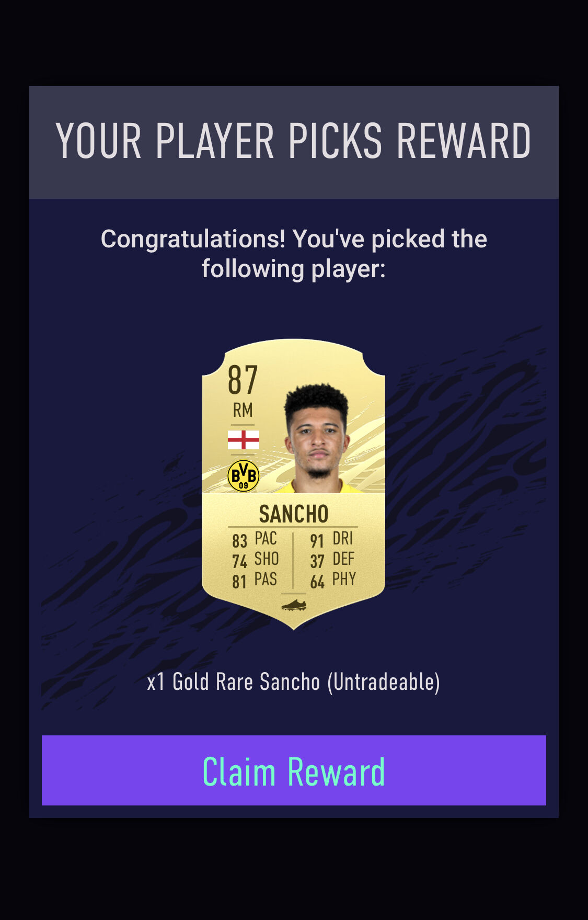Viewport: 588px width, 920px height.
Task: Click the Gold Rare Sancho Untradeable text
Action: click(294, 682)
